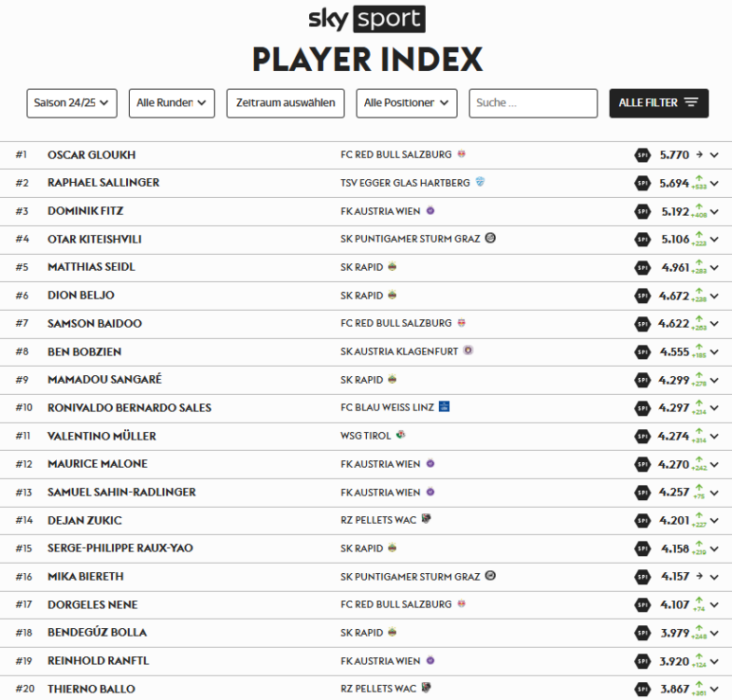Image resolution: width=732 pixels, height=700 pixels.
Task: Click FC Blau Weiss Linz crest icon
Action: [444, 407]
